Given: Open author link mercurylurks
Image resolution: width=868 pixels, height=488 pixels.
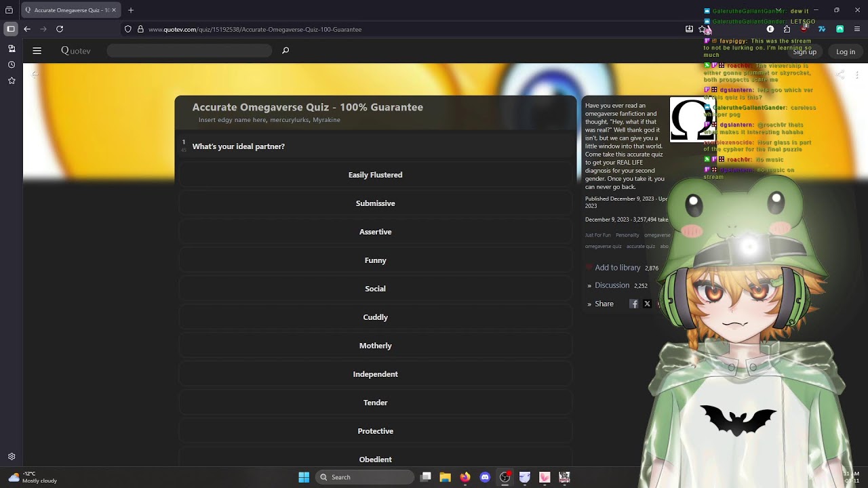Looking at the screenshot, I should (x=289, y=120).
